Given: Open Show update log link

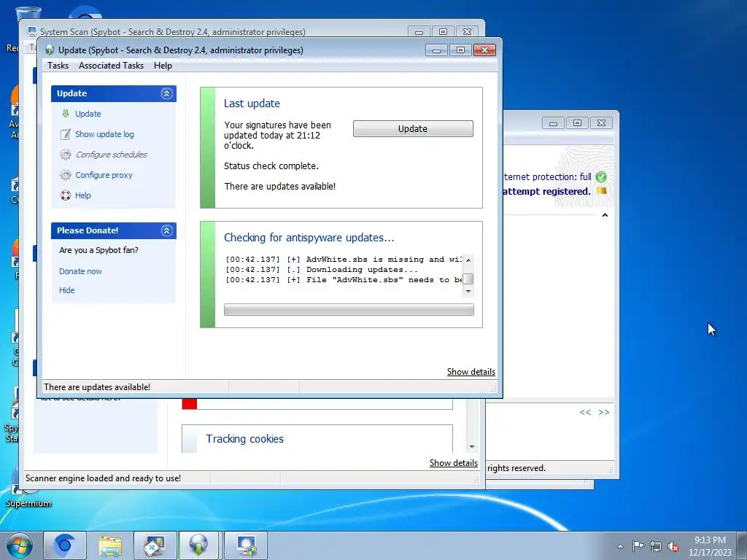Looking at the screenshot, I should point(104,134).
